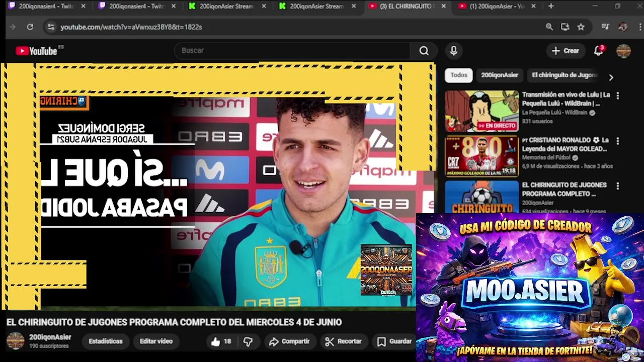Click Memorias del Fútbol channel name
Viewport: 644px width, 362px height.
pos(546,158)
